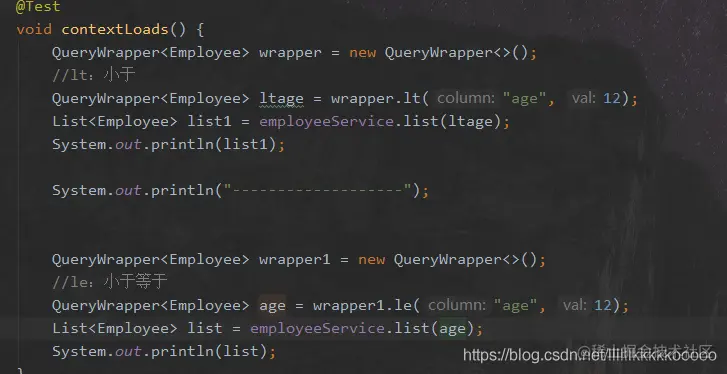Click list inside println(list)
The width and height of the screenshot is (727, 374).
[241, 351]
